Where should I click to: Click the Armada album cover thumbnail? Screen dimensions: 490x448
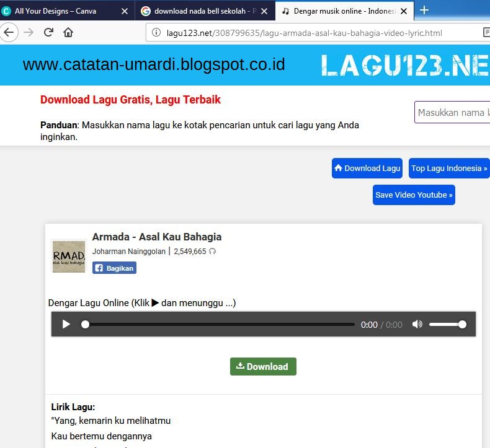pyautogui.click(x=68, y=257)
